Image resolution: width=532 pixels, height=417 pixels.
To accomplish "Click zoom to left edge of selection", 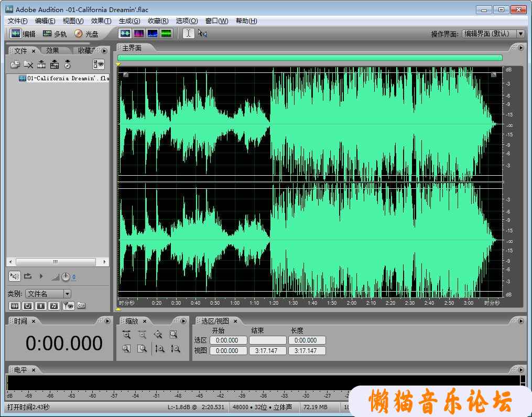I will [x=126, y=349].
